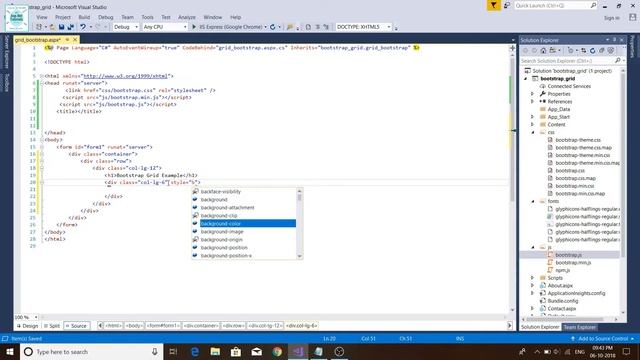Open Microsoft Edge from taskbar
Screen dimensions: 640x360
pyautogui.click(x=195, y=351)
